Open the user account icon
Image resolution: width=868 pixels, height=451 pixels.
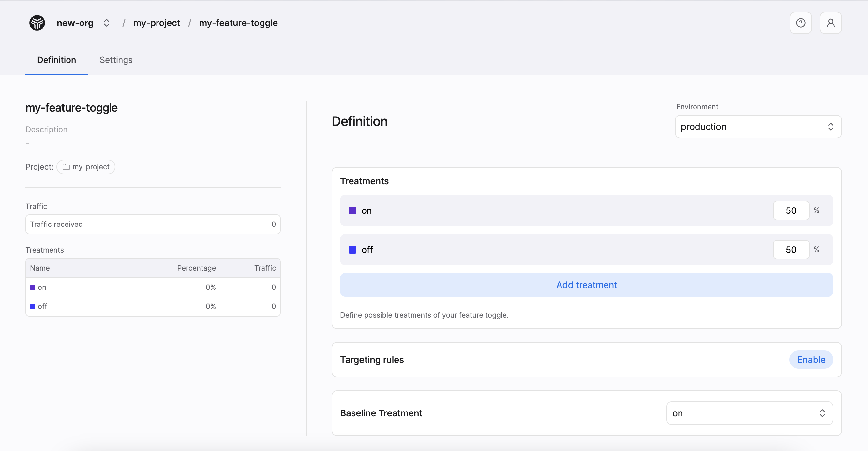tap(831, 23)
